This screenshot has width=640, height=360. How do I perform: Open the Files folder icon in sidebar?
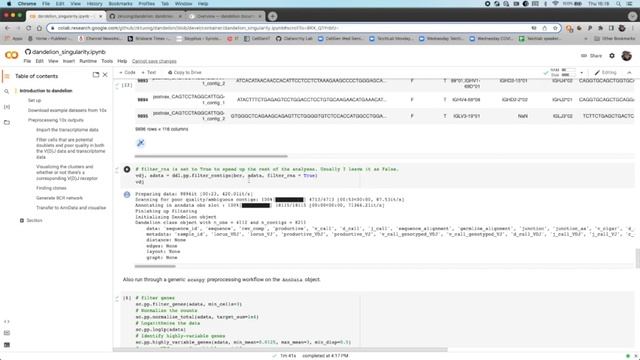7,122
